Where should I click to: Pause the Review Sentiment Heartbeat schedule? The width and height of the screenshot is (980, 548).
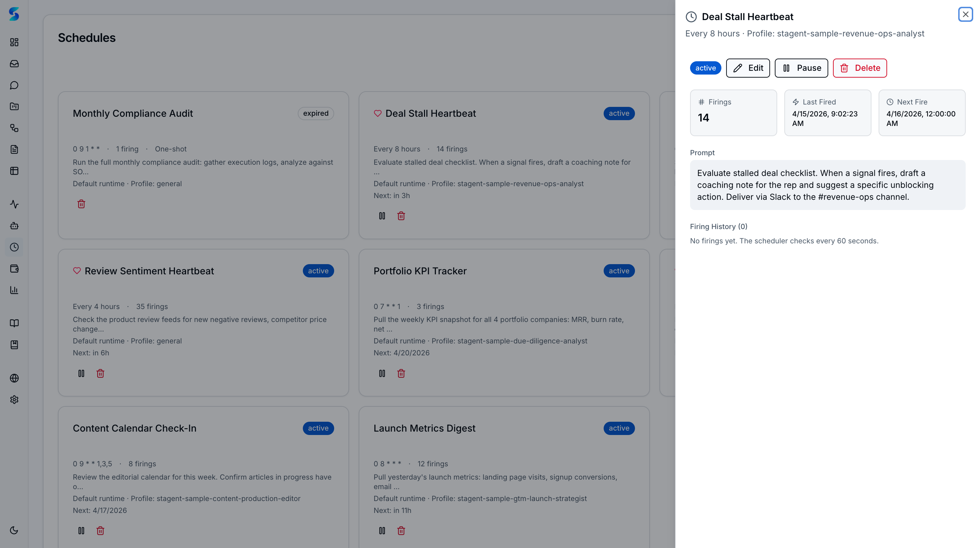tap(81, 373)
